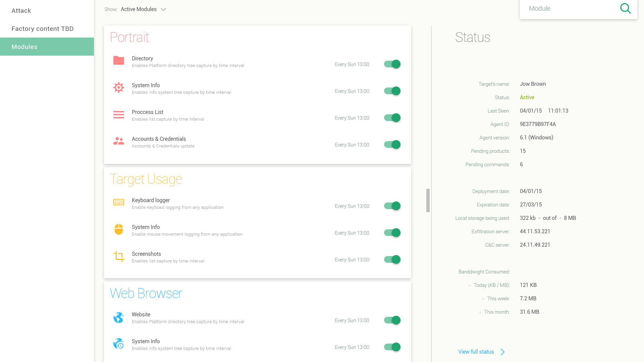Open the Modules section in the sidebar
The width and height of the screenshot is (644, 362).
coord(24,47)
